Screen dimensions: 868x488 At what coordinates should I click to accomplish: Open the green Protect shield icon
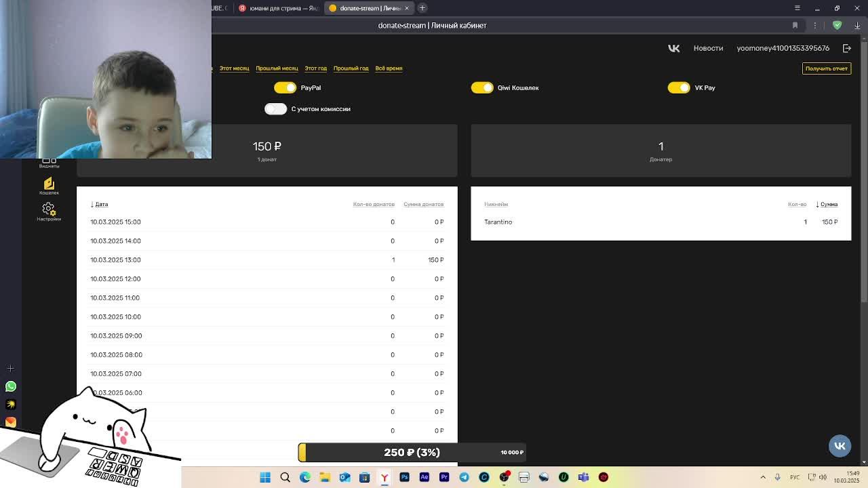point(837,25)
